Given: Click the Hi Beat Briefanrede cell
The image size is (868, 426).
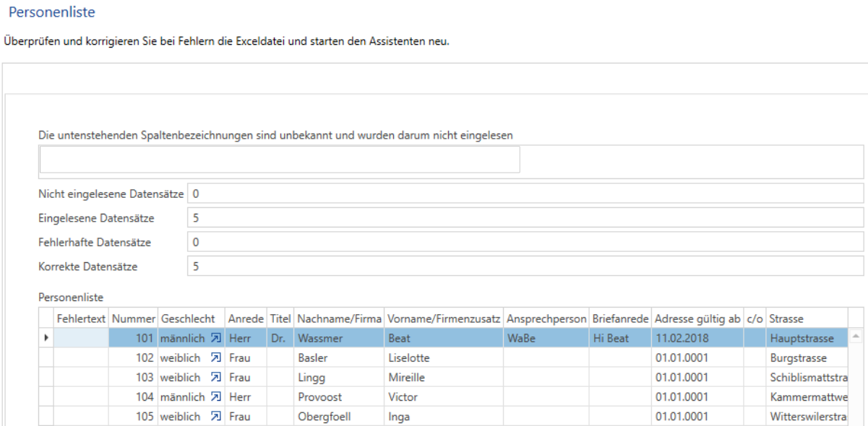Looking at the screenshot, I should click(620, 338).
